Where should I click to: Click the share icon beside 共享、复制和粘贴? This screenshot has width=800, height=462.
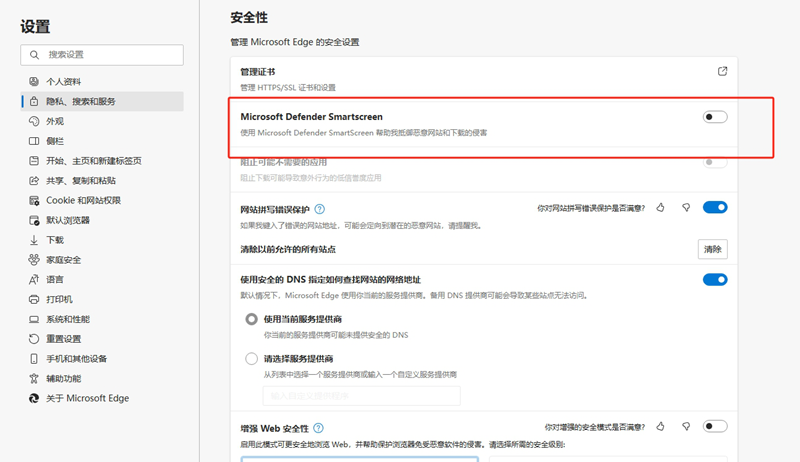coord(34,181)
